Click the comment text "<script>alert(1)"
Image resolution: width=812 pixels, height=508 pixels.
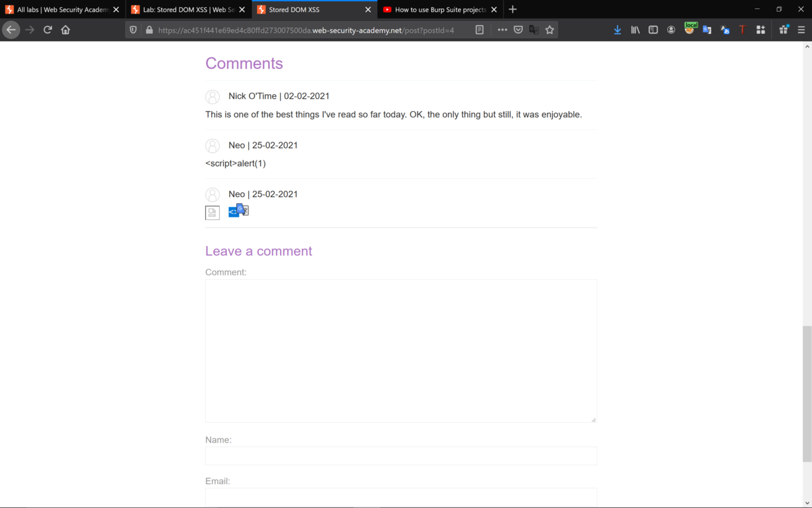click(235, 163)
